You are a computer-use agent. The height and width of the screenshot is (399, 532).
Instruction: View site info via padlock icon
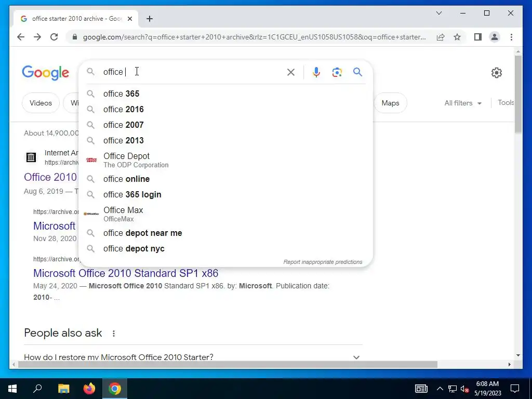(75, 37)
